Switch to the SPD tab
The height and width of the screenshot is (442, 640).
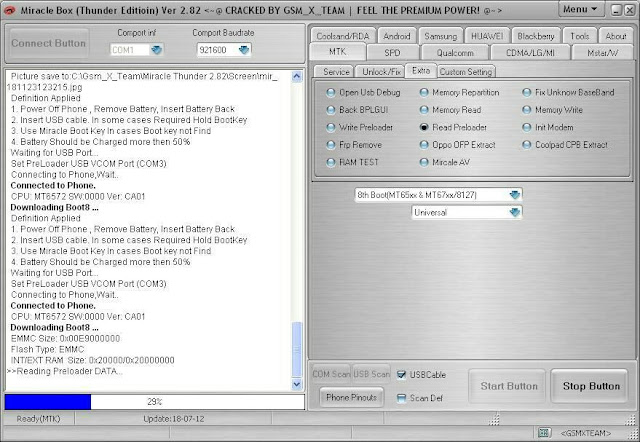click(392, 53)
